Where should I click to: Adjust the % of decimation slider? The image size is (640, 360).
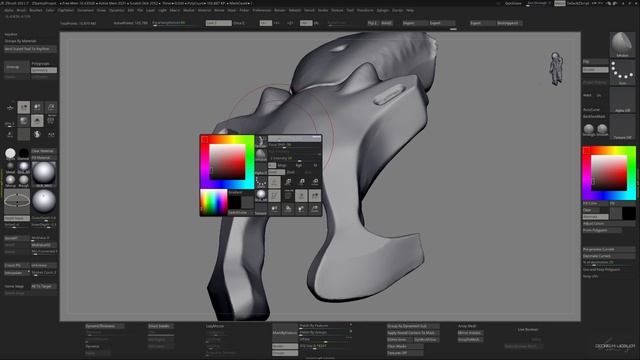608,263
